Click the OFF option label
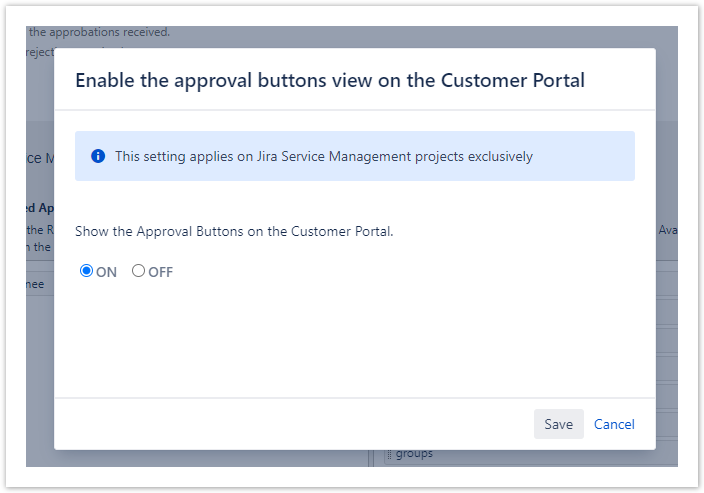Viewport: 704px width, 493px height. coord(160,272)
